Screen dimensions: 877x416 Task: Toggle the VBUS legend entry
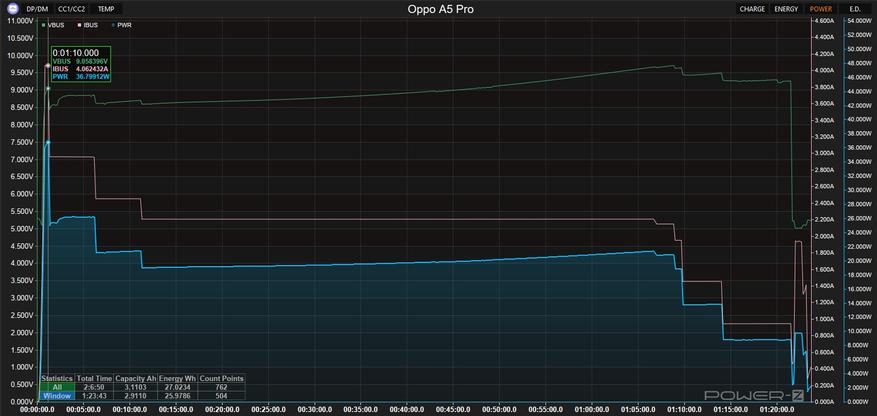click(53, 25)
